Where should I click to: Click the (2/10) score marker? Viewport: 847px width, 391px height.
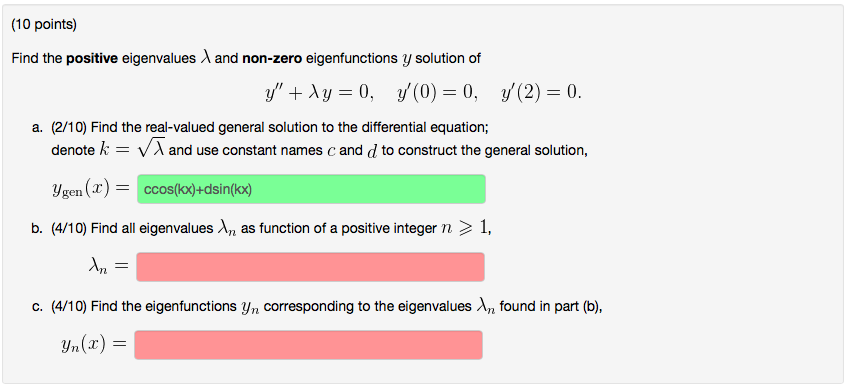click(70, 127)
